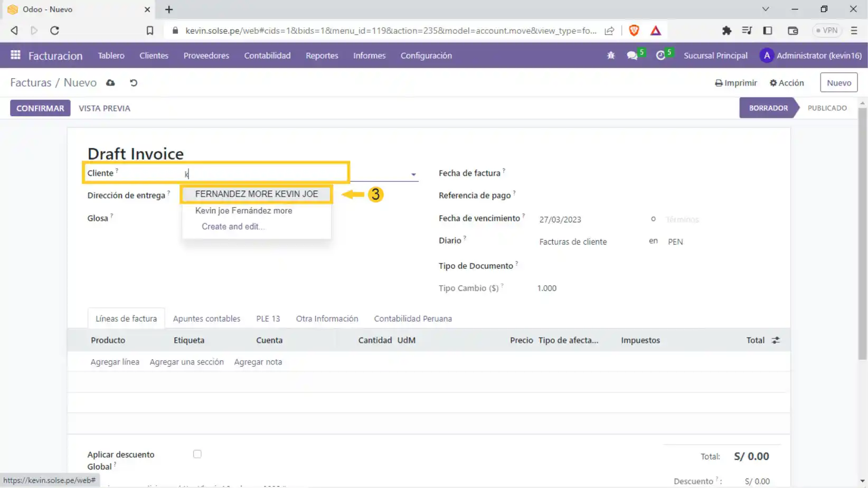Expand the Cliente dropdown arrow
Screen dimensions: 868x488
413,174
